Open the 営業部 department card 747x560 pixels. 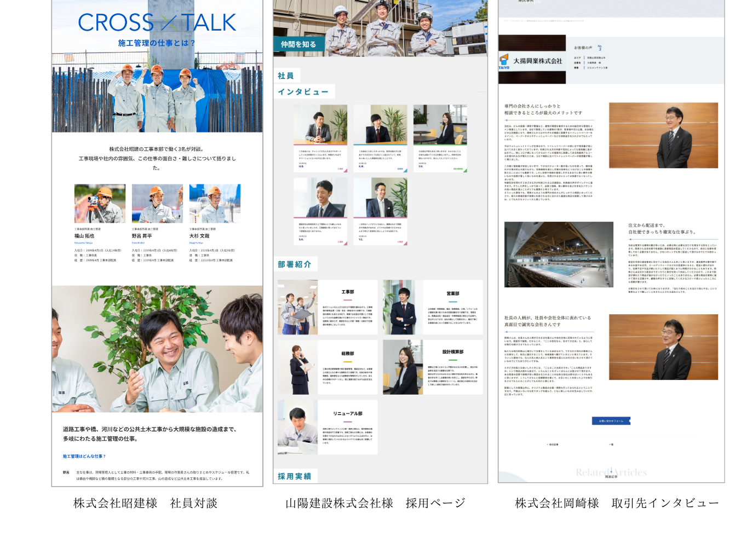pyautogui.click(x=433, y=307)
